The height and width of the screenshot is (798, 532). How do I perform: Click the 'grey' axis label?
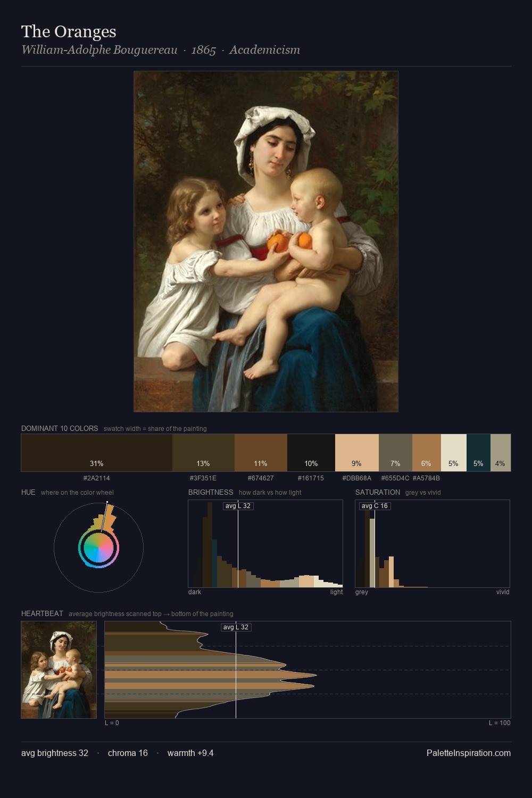[362, 592]
